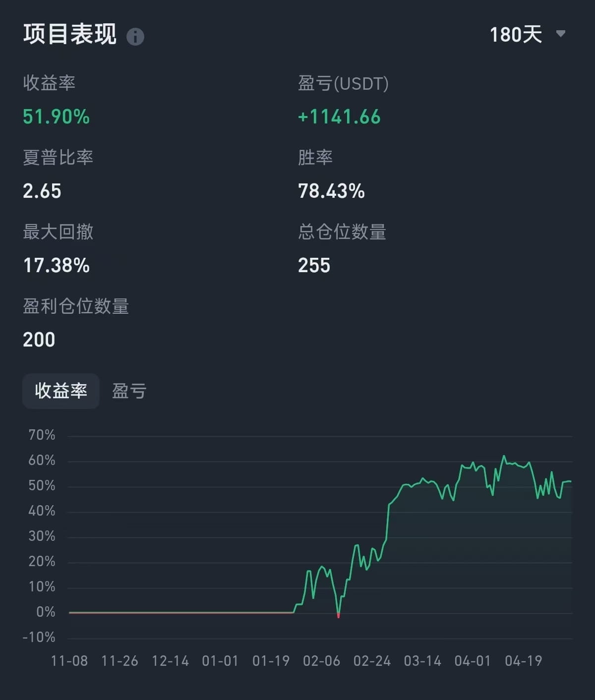The image size is (595, 700).
Task: Click the +1141.66 profit value
Action: click(339, 117)
